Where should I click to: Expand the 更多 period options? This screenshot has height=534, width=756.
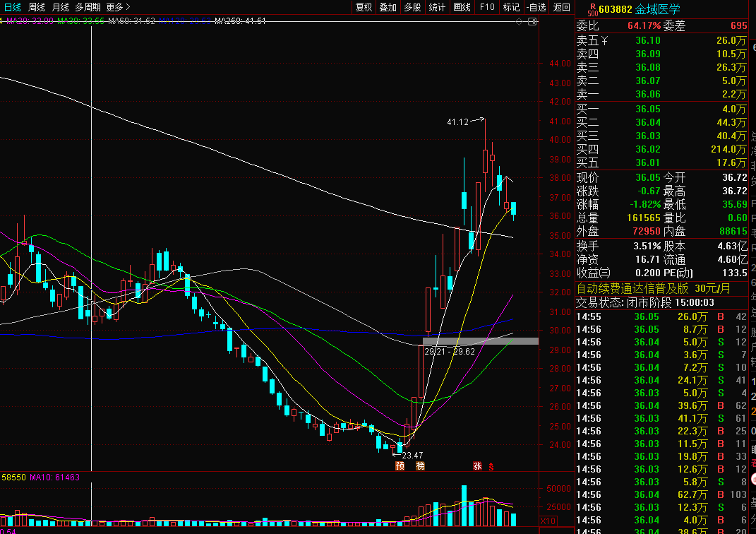118,7
